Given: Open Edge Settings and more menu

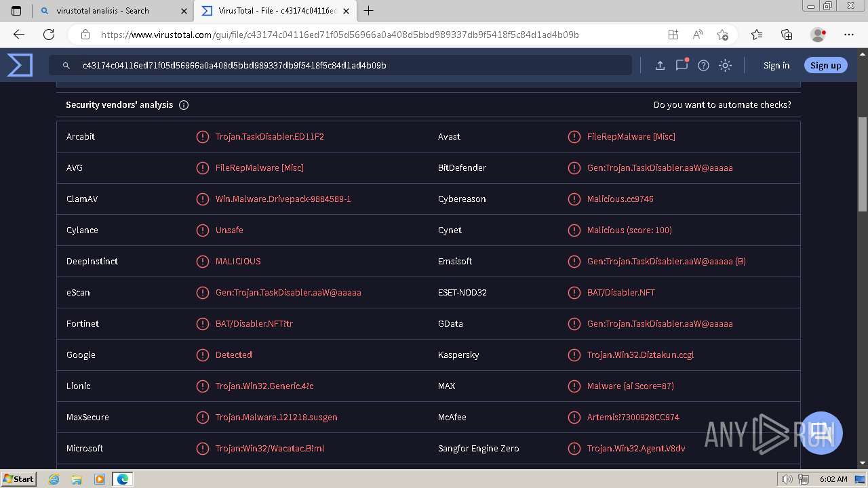Looking at the screenshot, I should (x=849, y=35).
